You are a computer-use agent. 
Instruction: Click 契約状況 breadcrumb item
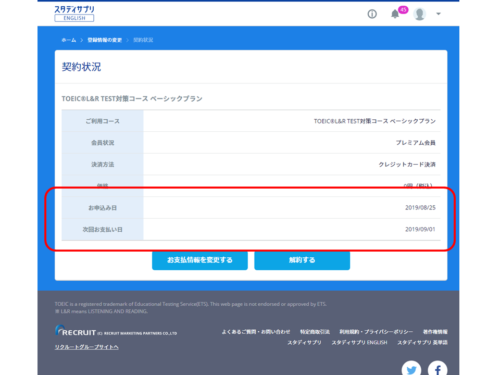coord(143,40)
